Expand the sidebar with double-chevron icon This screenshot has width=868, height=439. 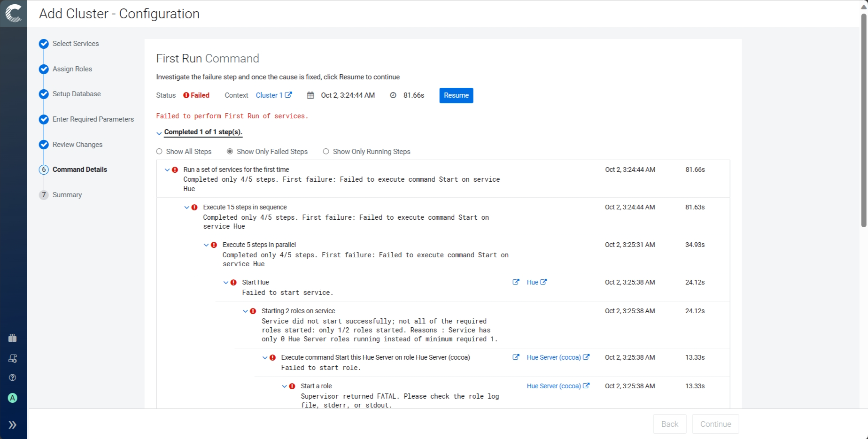point(13,425)
